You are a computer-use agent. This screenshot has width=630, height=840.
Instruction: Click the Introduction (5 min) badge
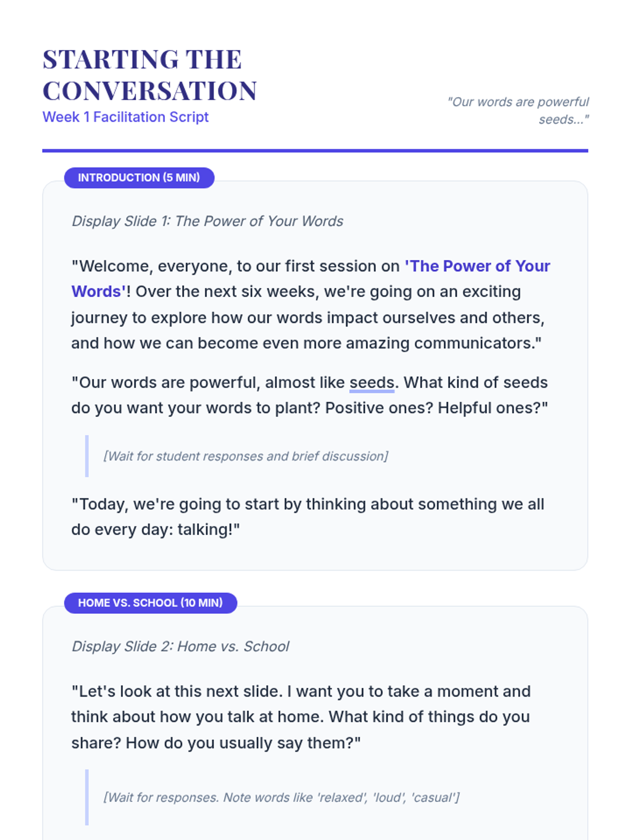click(x=139, y=177)
